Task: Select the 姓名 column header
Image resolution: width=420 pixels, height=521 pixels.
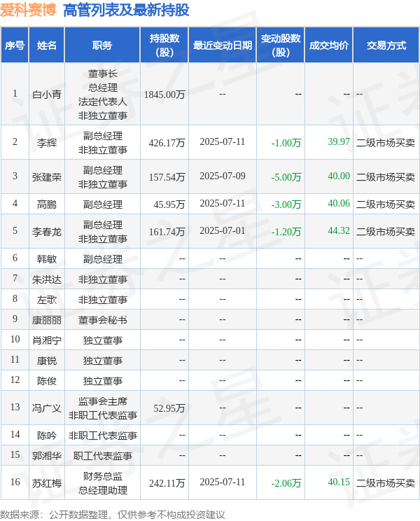Action: [x=47, y=45]
